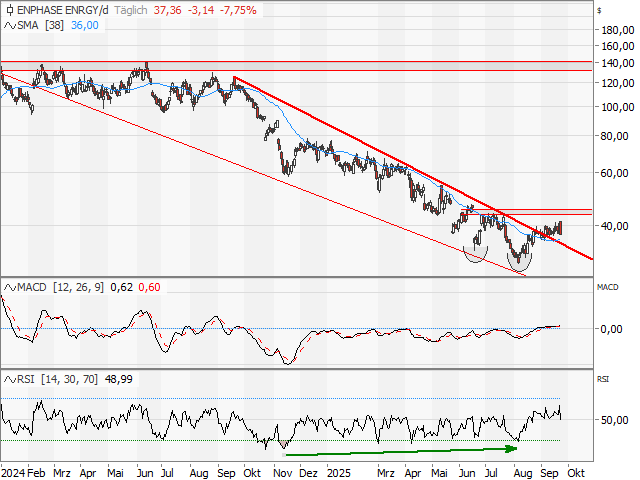The width and height of the screenshot is (640, 480).
Task: Click the MACD line value 0,62
Action: 122,287
